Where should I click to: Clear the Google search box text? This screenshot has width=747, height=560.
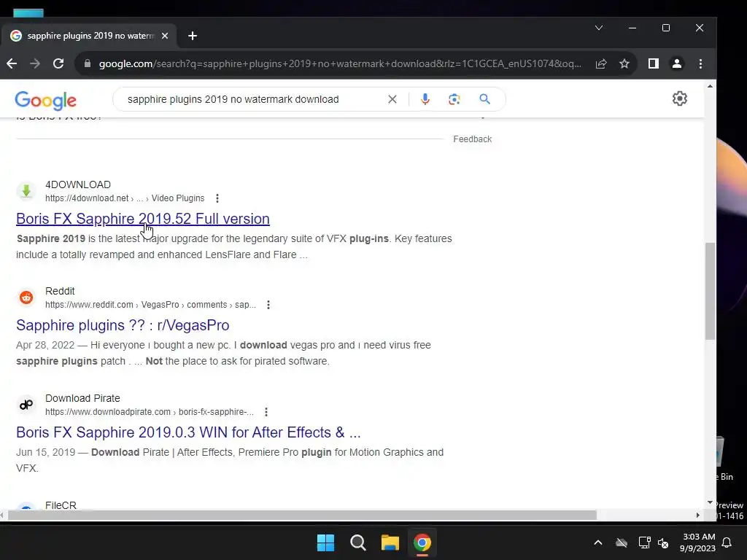click(392, 99)
